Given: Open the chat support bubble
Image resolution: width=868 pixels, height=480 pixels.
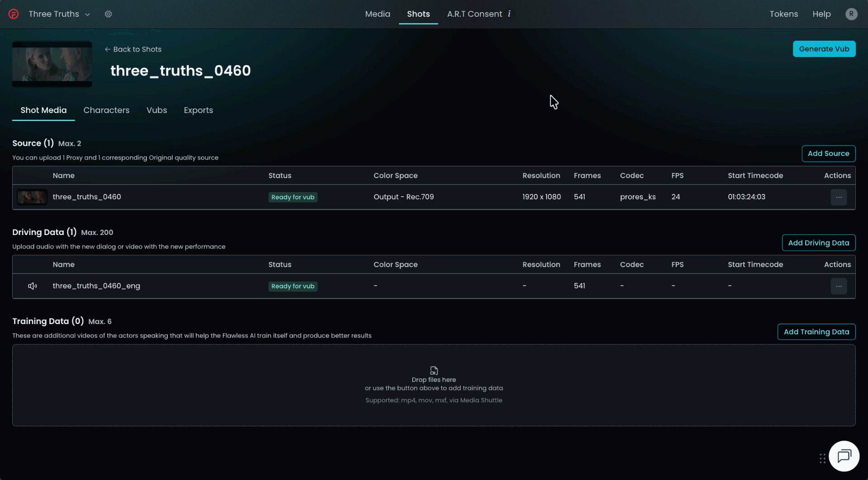Looking at the screenshot, I should [x=844, y=456].
